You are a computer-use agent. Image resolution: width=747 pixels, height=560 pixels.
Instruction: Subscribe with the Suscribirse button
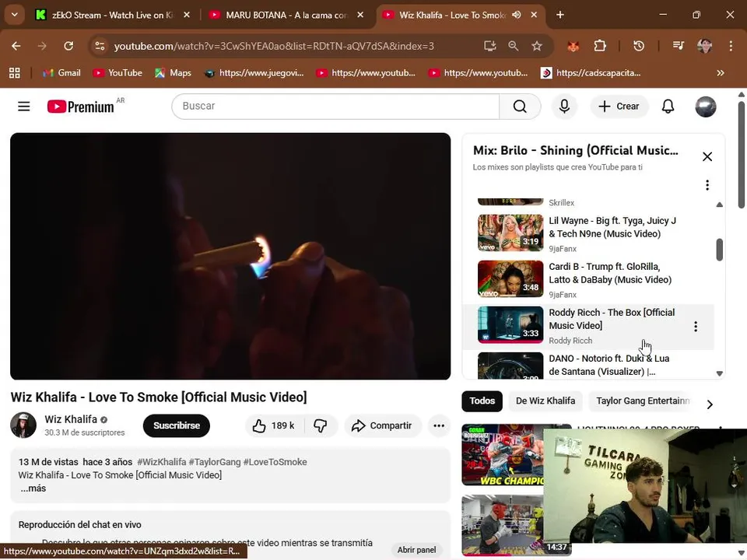coord(177,425)
